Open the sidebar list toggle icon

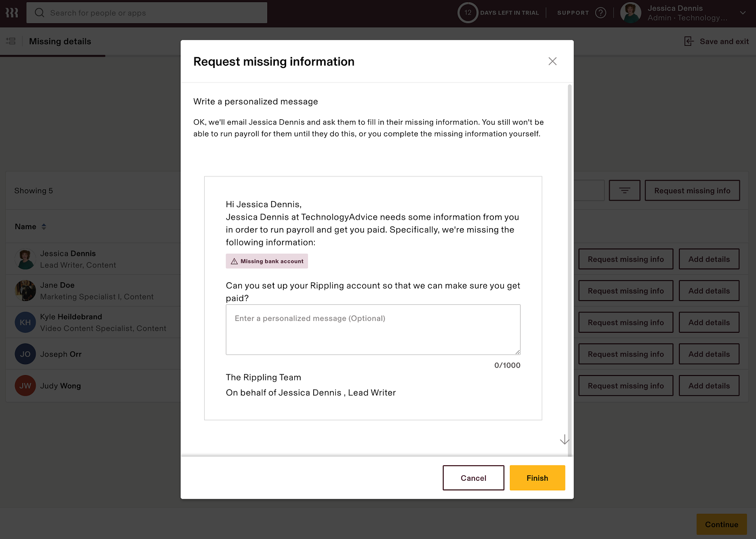coord(11,41)
